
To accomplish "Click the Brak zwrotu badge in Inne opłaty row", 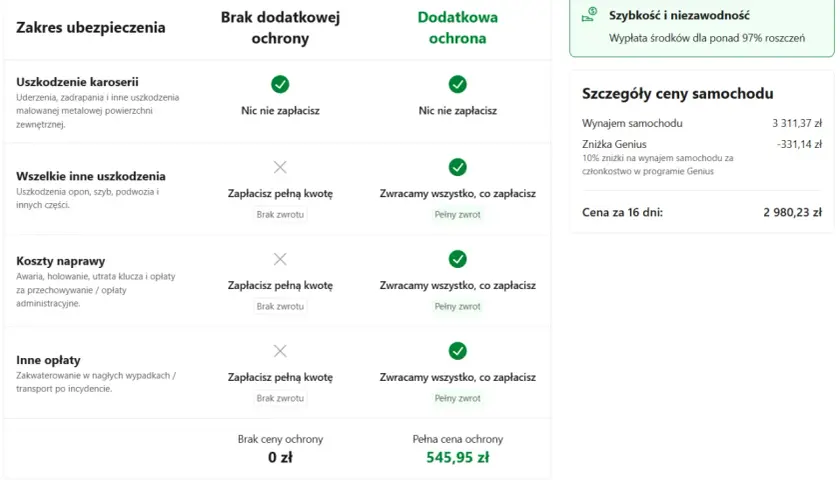I will pyautogui.click(x=280, y=398).
